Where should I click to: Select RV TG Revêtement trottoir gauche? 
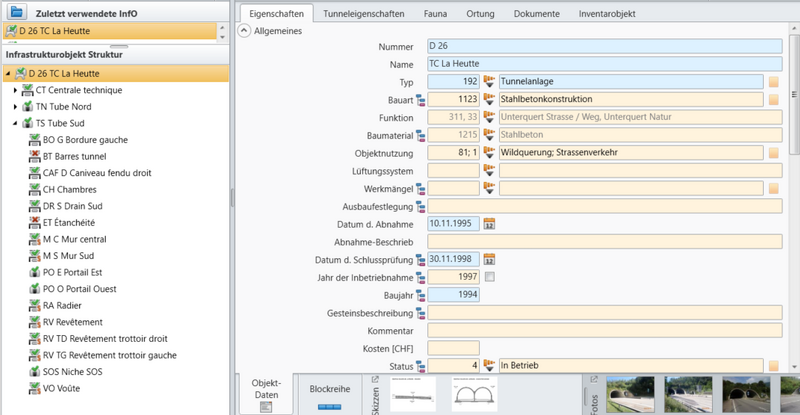pos(110,355)
